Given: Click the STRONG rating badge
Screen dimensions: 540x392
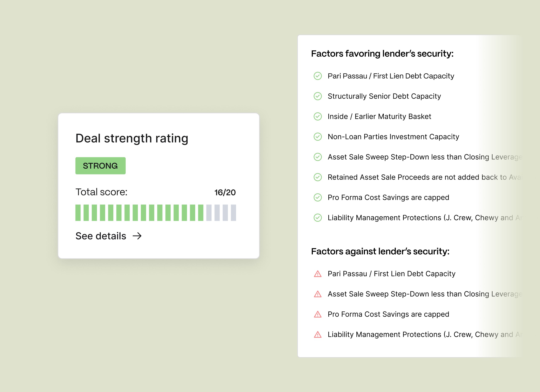Looking at the screenshot, I should [x=101, y=166].
